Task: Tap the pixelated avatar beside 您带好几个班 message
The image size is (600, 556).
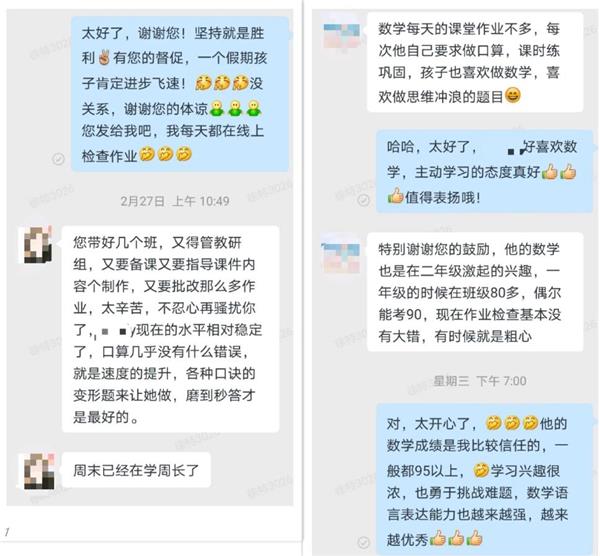Action: [37, 245]
